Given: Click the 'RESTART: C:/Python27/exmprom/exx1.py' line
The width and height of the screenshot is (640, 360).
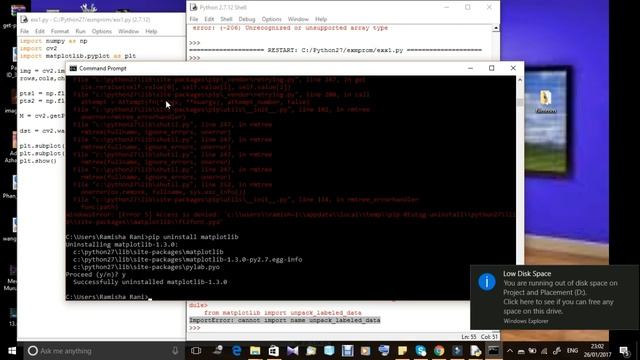Looking at the screenshot, I should coord(335,50).
